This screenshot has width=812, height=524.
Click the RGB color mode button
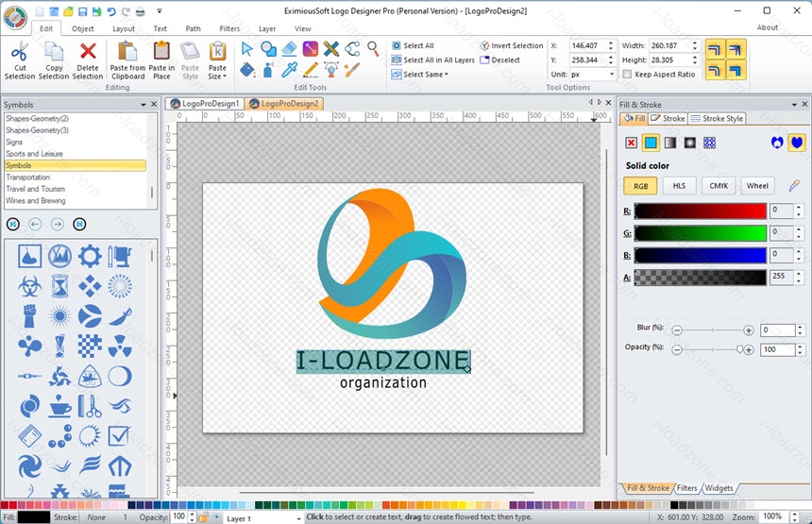(x=640, y=186)
